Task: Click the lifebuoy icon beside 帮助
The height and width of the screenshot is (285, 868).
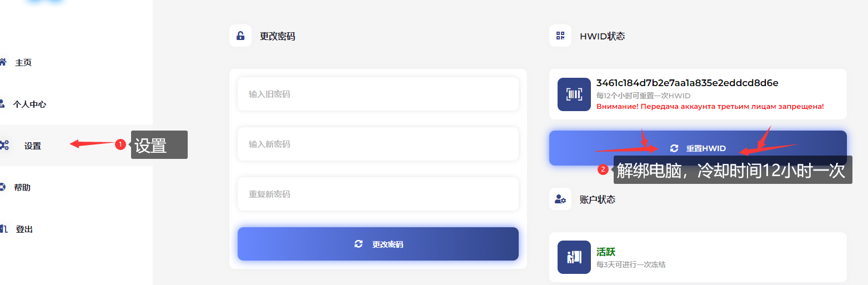Action: coord(2,187)
